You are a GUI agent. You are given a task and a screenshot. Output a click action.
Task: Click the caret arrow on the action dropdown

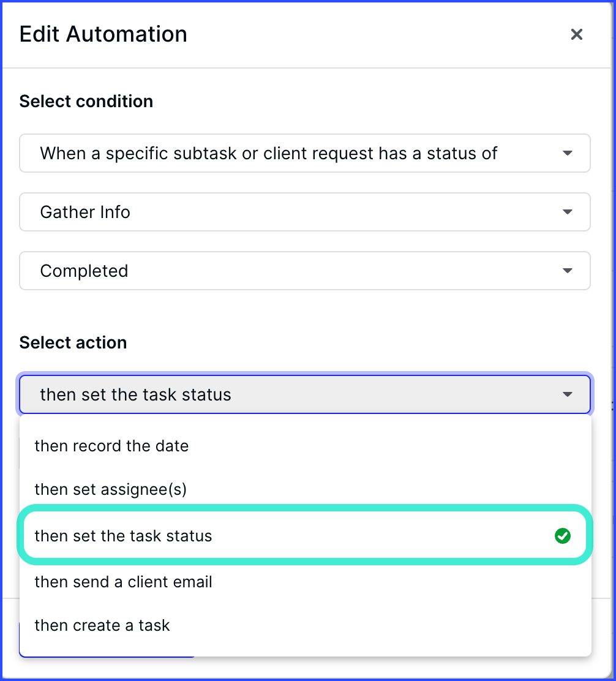pyautogui.click(x=567, y=394)
